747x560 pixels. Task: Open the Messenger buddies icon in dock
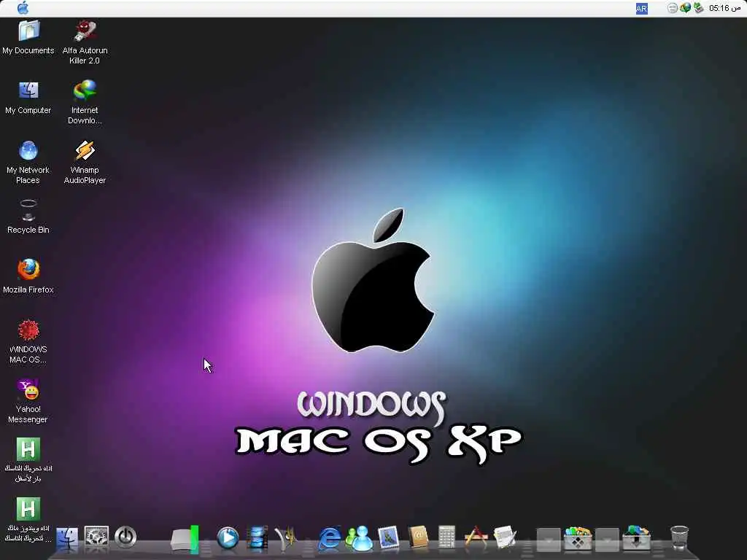[359, 538]
